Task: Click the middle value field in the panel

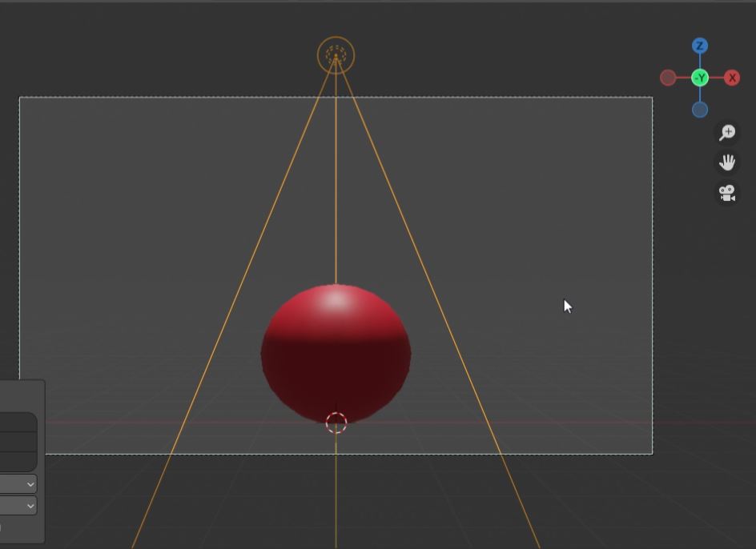Action: [x=18, y=443]
